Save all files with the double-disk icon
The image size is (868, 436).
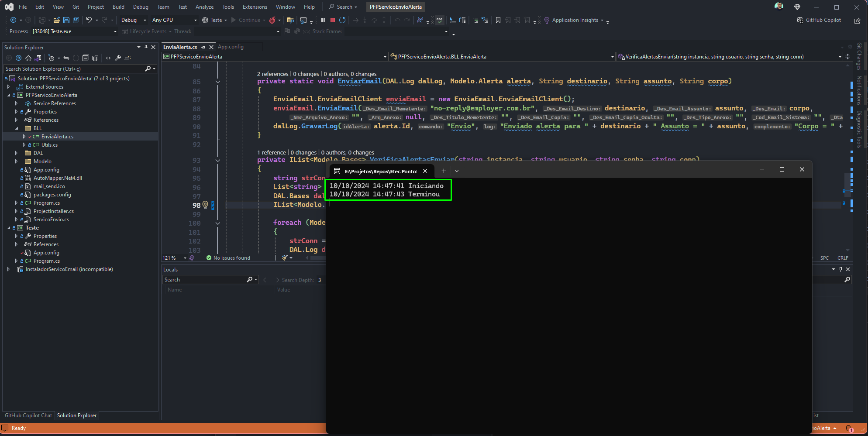tap(76, 20)
